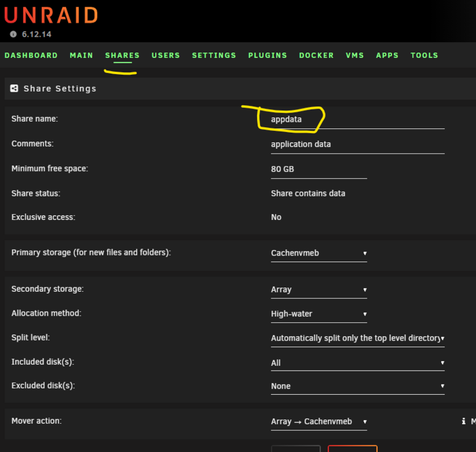Viewport: 476px width, 452px height.
Task: Click the 'Secondary storage:' label
Action: tap(47, 289)
